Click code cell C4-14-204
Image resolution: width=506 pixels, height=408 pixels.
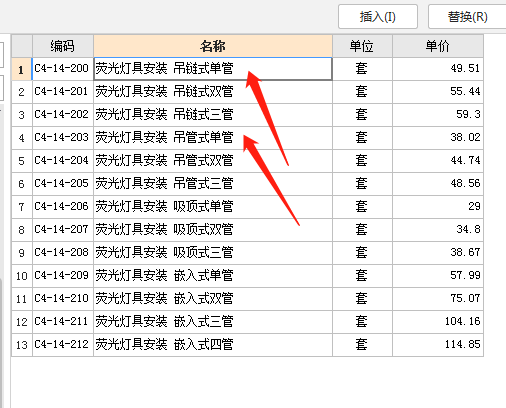tap(63, 161)
